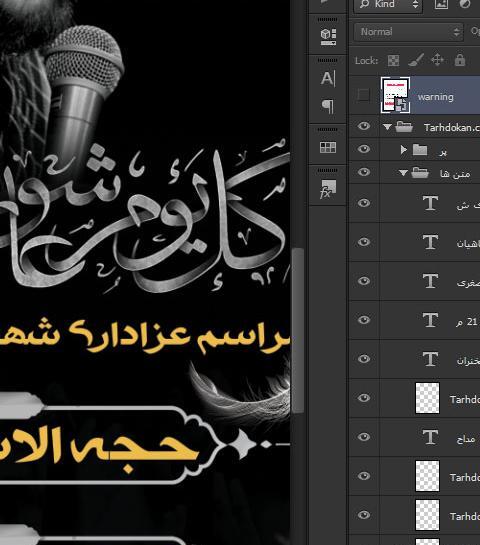Viewport: 480px width, 545px height.
Task: Click the T icon of صغری layer
Action: pos(430,281)
